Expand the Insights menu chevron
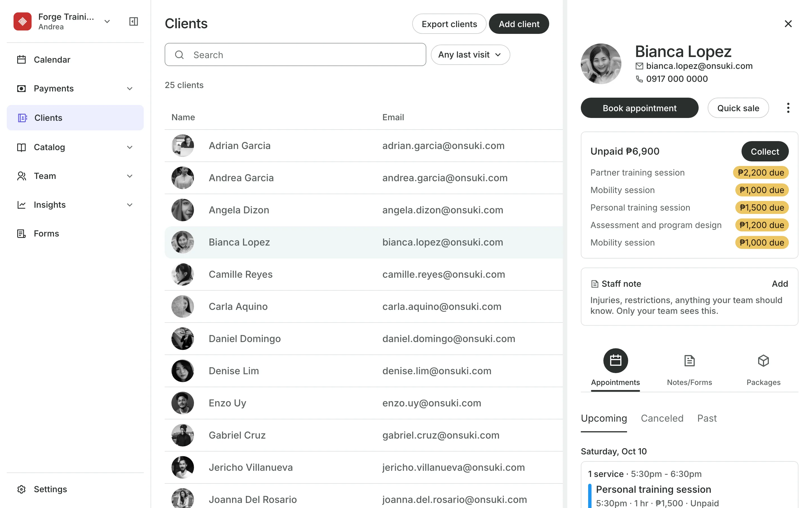Viewport: 812px width, 508px height. 129,205
